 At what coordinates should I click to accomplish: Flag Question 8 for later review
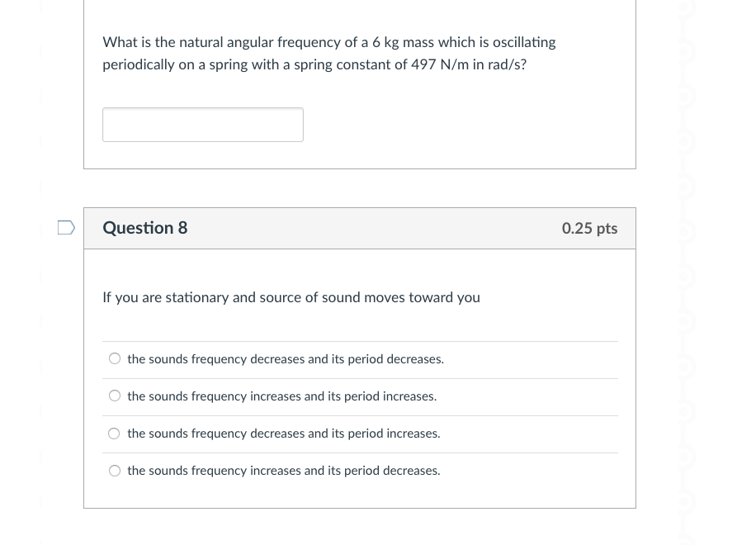[x=66, y=228]
